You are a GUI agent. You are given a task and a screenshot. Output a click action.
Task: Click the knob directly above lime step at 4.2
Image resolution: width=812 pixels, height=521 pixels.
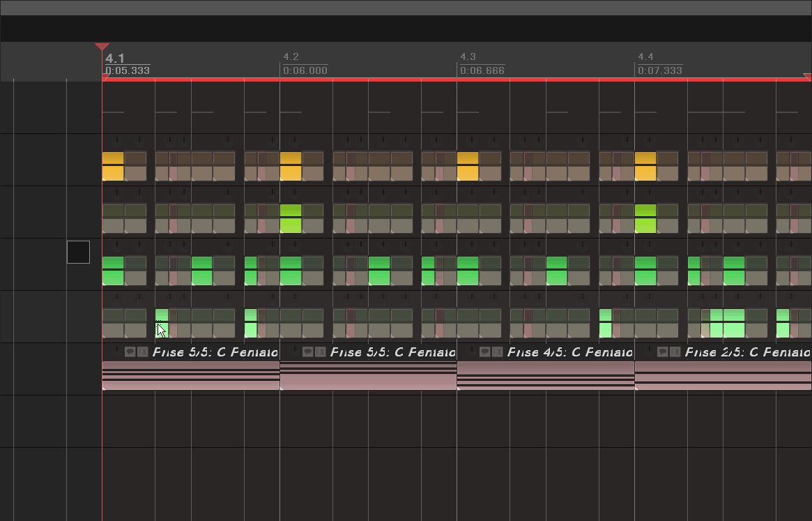tap(295, 193)
